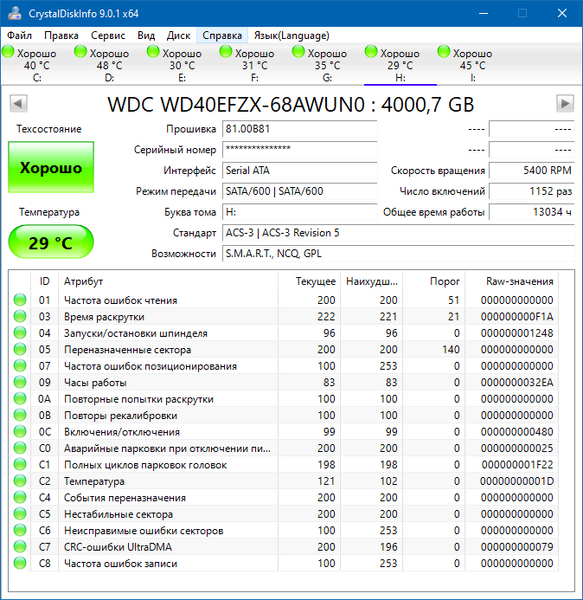Select drive I: at 45 °C
This screenshot has height=600, width=583.
tap(465, 64)
